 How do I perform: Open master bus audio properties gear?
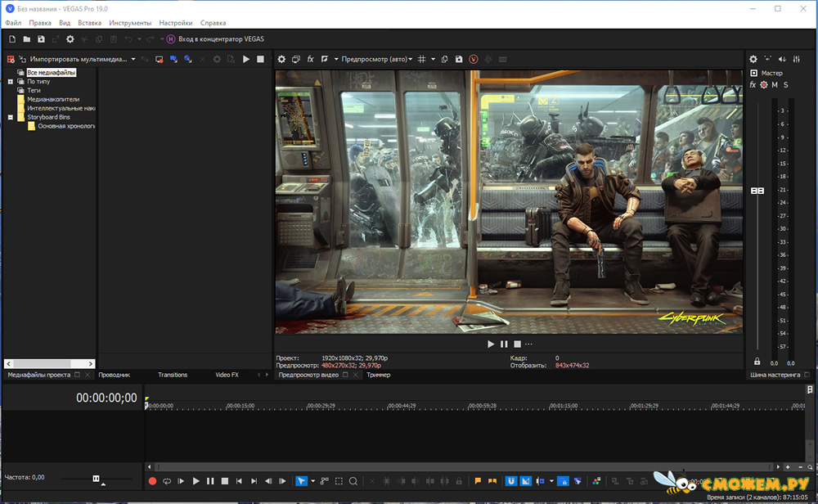(753, 60)
